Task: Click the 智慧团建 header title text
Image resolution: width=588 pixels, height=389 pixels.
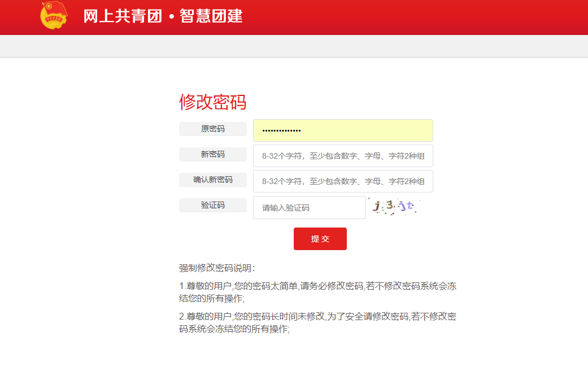Action: point(211,16)
